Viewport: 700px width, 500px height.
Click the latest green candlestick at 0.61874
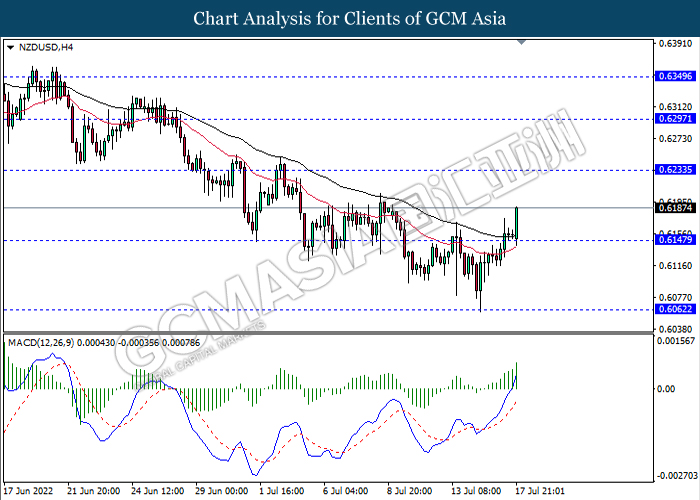pos(517,223)
